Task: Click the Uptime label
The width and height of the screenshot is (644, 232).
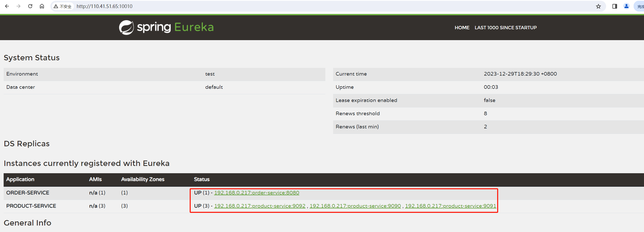Action: (345, 87)
